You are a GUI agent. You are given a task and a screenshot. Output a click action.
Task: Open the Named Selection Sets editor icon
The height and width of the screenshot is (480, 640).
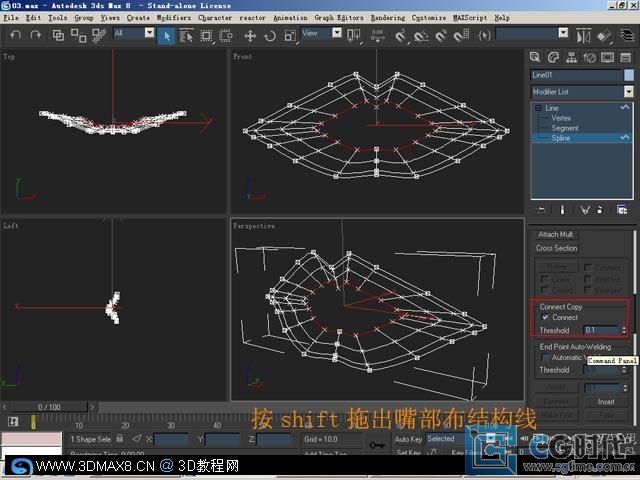[x=484, y=36]
